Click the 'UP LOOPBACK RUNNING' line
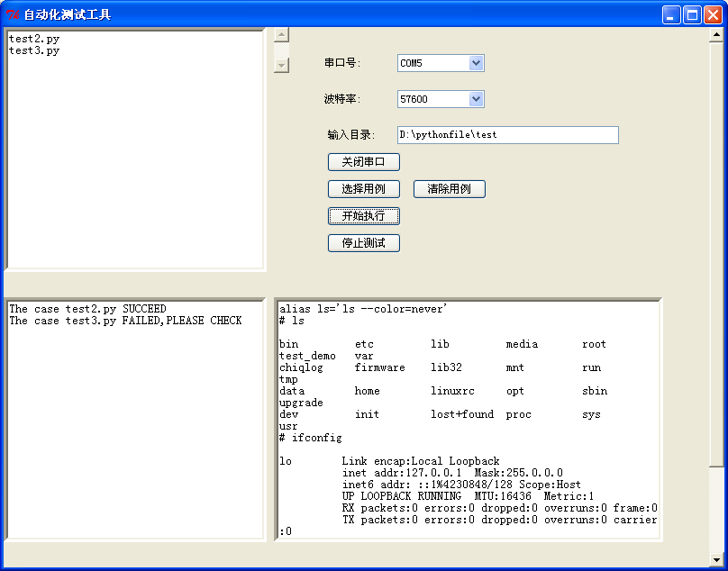The image size is (728, 571). (x=468, y=495)
